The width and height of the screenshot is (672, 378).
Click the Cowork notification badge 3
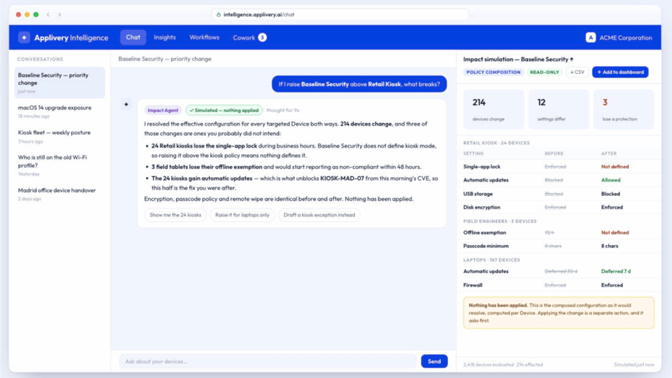(262, 38)
